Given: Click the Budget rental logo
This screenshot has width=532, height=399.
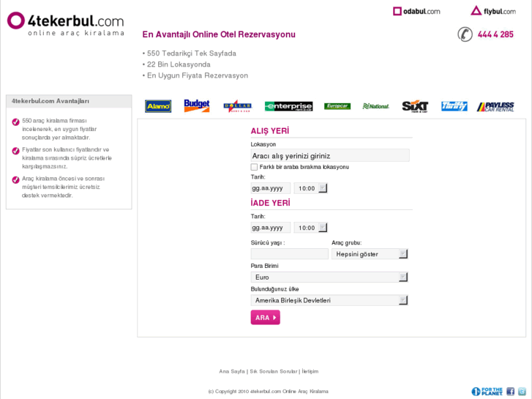Looking at the screenshot, I should (x=197, y=106).
